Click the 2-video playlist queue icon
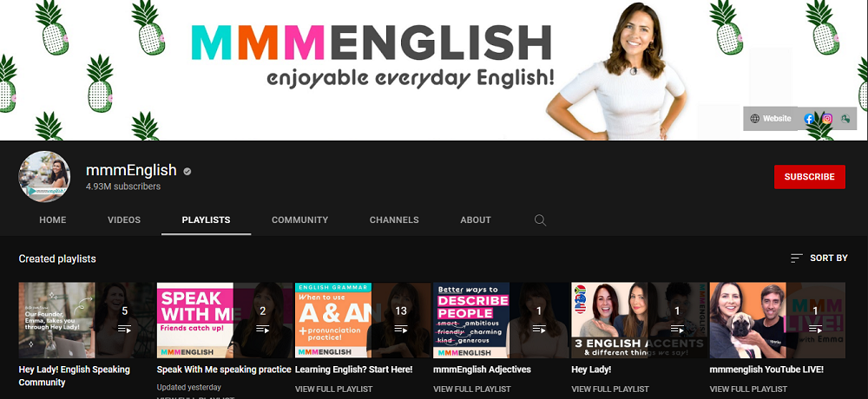The width and height of the screenshot is (868, 399). 262,329
